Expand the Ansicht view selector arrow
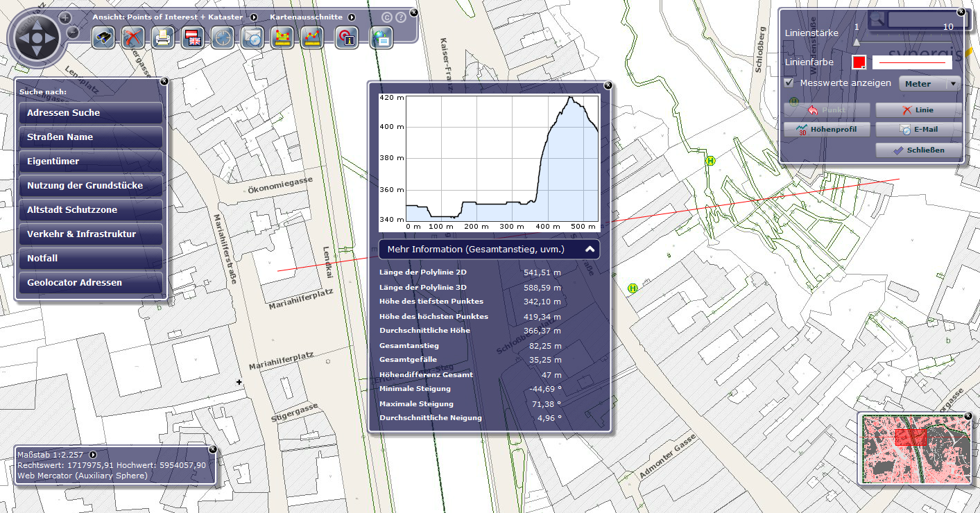980x513 pixels. tap(254, 17)
